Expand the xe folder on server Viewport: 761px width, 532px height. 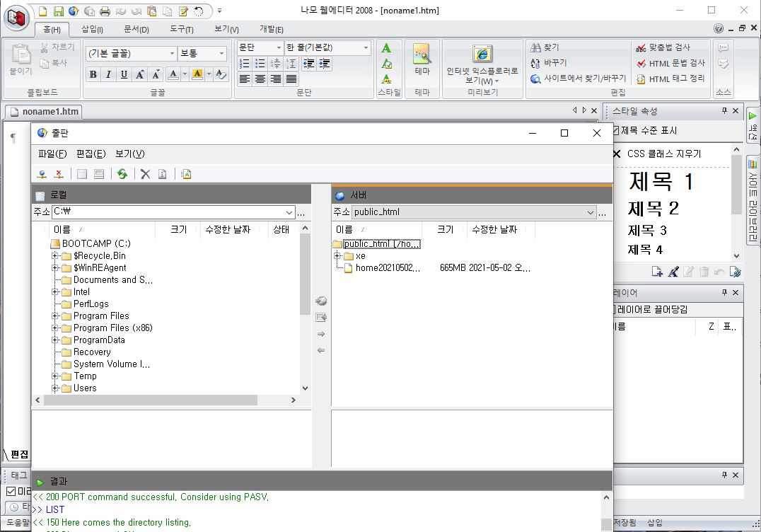(337, 256)
